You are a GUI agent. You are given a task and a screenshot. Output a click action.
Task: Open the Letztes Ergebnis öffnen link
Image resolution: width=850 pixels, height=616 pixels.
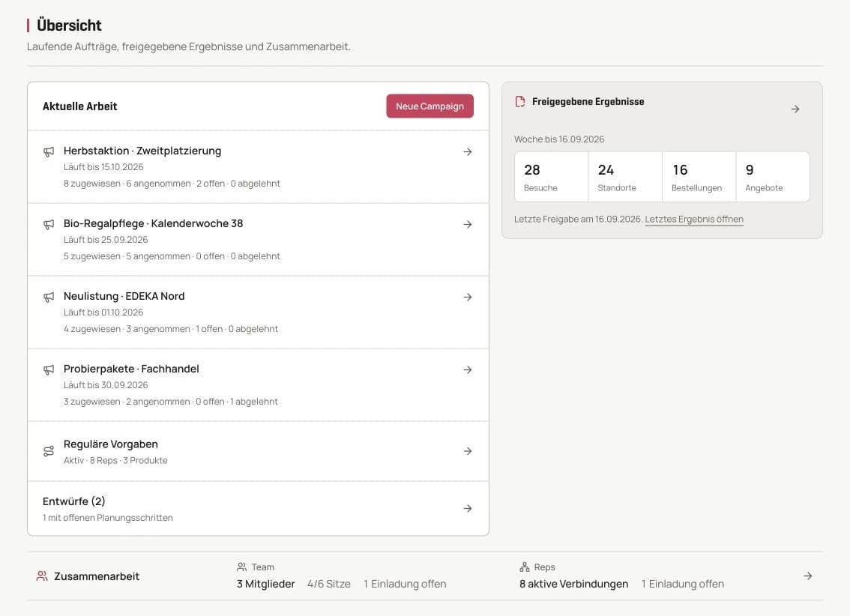[694, 220]
